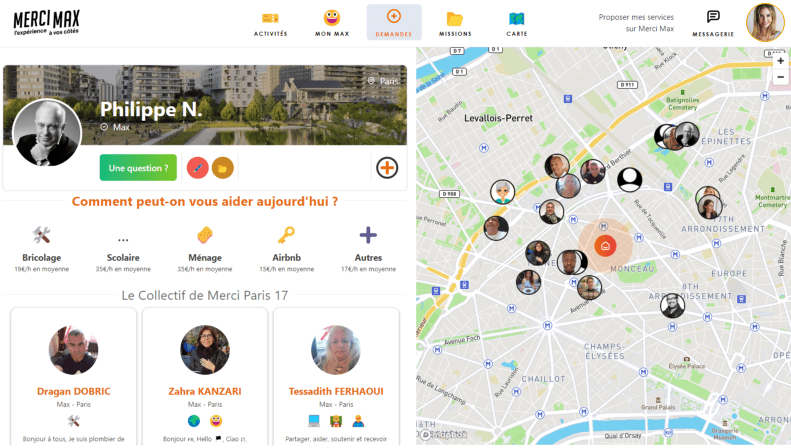The height and width of the screenshot is (448, 791).
Task: Choose the Ménage sponge icon
Action: [205, 235]
